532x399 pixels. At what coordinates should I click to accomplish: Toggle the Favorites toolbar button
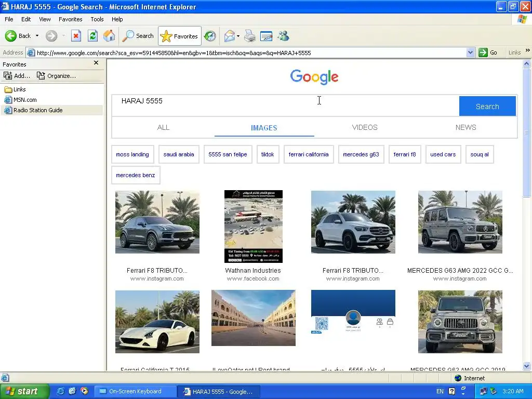click(x=179, y=36)
